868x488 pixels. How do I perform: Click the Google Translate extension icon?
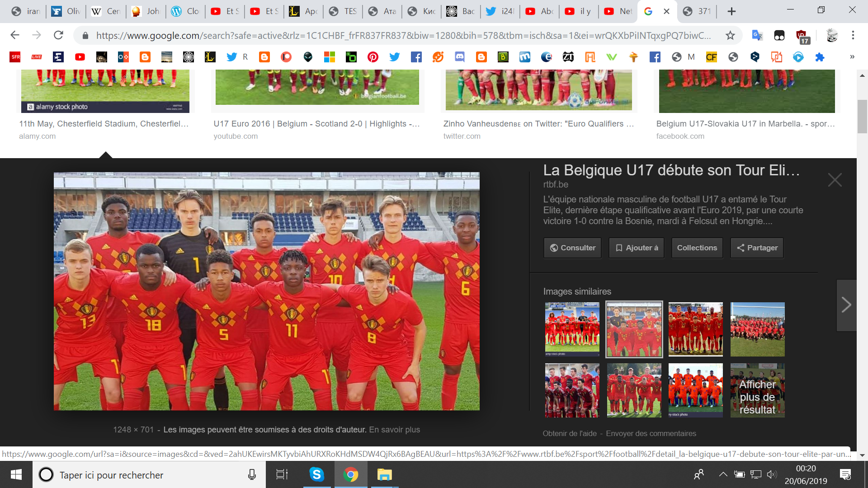[757, 35]
